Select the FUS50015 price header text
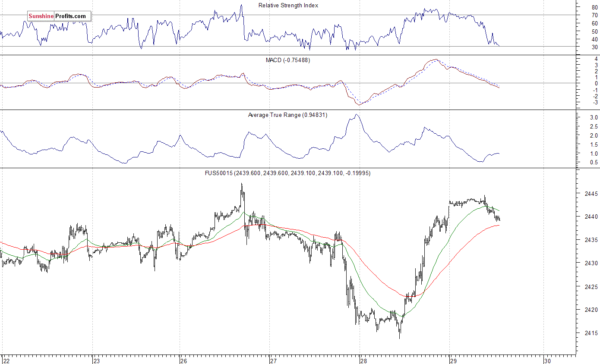This screenshot has height=364, width=600. pos(287,173)
